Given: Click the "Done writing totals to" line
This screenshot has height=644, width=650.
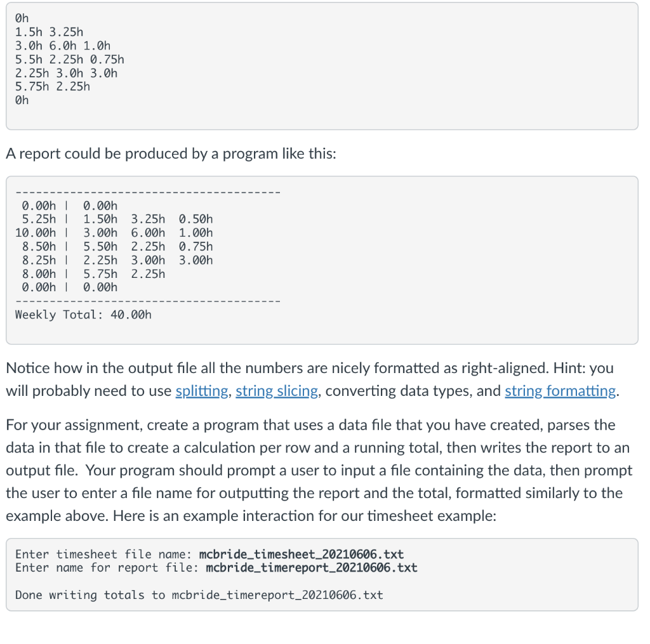Looking at the screenshot, I should (199, 595).
